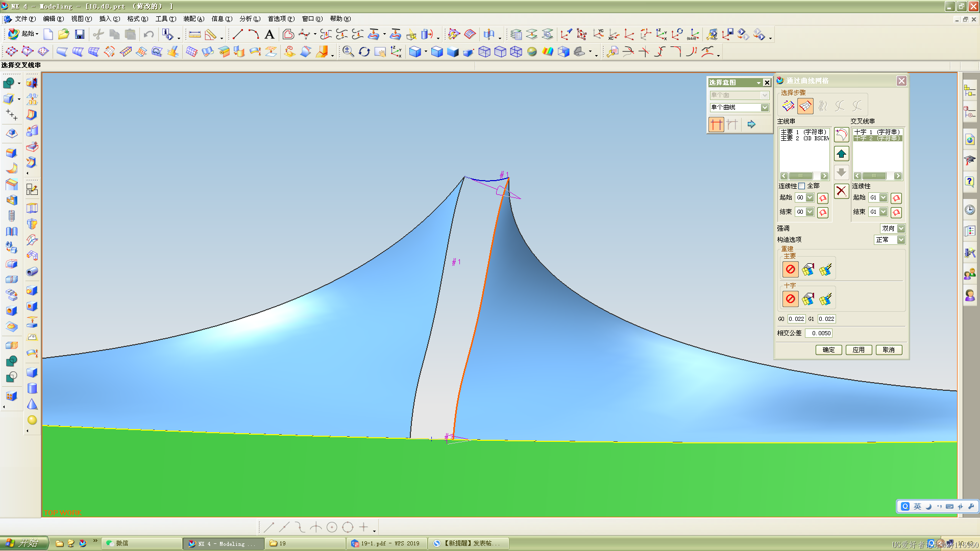The image size is (980, 551).
Task: Move the selected string up with green arrow
Action: tap(841, 154)
